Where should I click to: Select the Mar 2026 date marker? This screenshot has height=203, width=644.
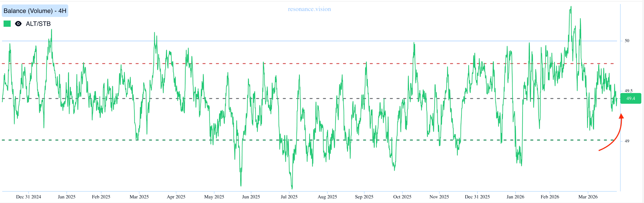click(x=588, y=197)
